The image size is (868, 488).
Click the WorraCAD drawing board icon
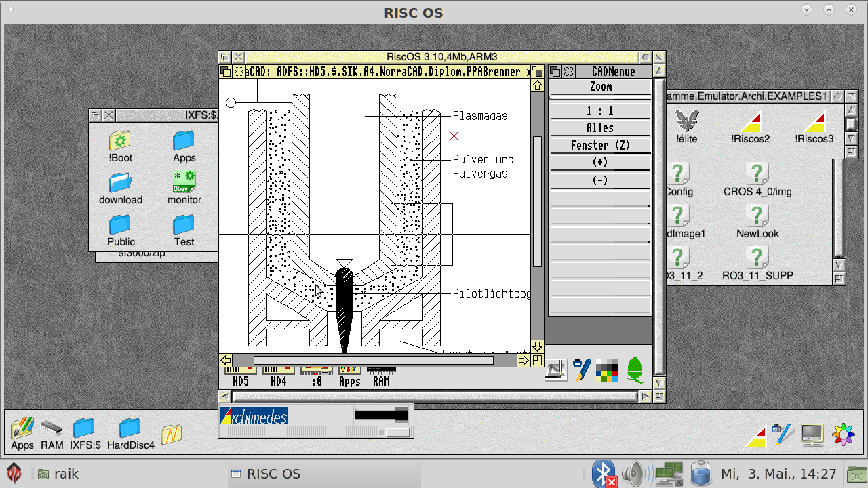pos(555,369)
